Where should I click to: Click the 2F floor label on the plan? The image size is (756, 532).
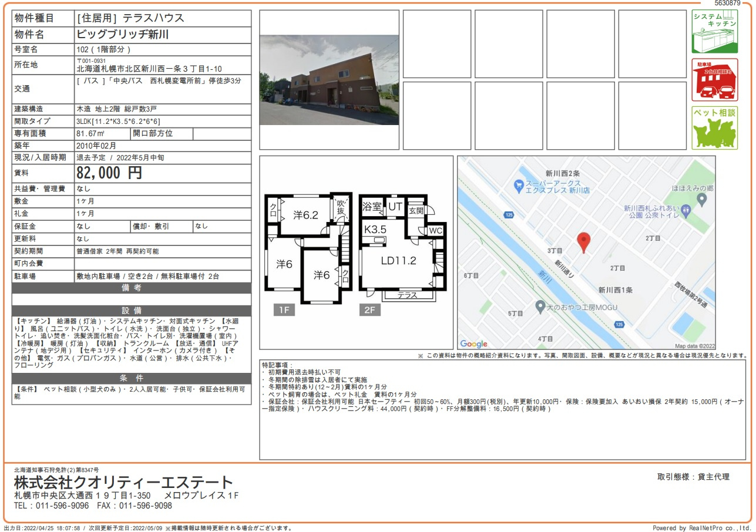coord(370,311)
